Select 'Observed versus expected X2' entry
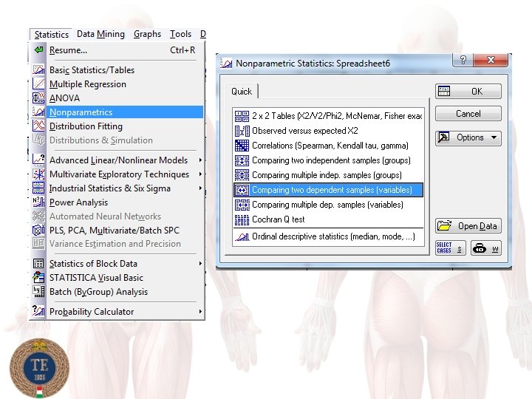Image resolution: width=532 pixels, height=399 pixels. 328,131
